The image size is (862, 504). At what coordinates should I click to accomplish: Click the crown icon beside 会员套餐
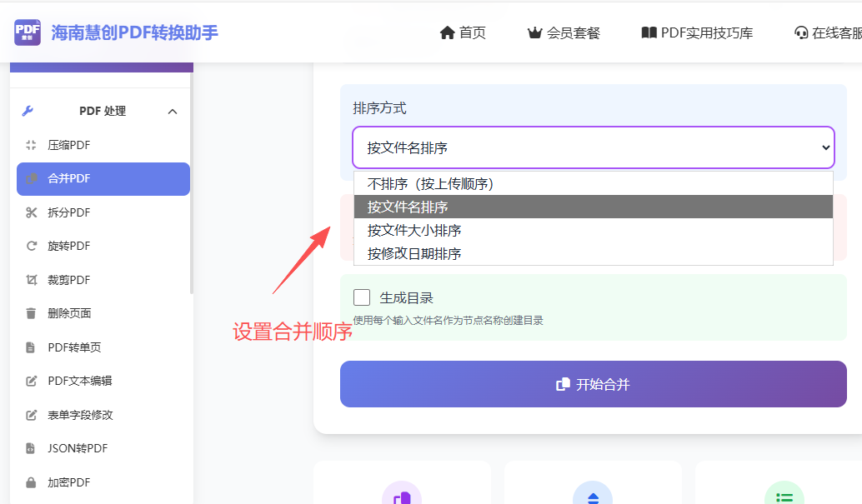pos(535,33)
